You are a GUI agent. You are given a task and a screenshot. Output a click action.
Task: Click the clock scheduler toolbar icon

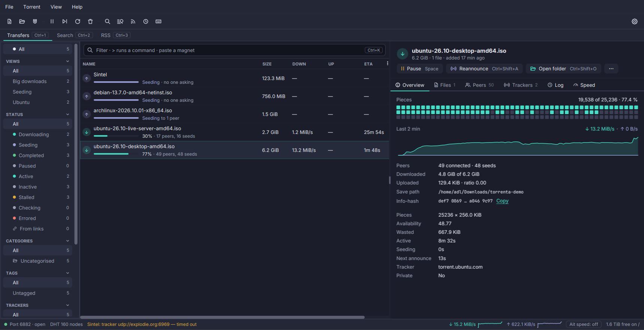[x=146, y=21]
